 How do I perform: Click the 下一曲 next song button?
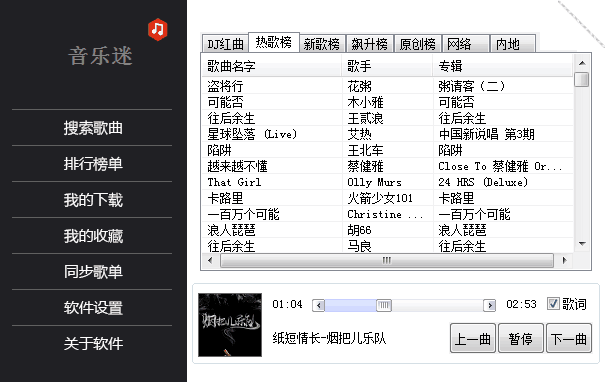tap(569, 338)
